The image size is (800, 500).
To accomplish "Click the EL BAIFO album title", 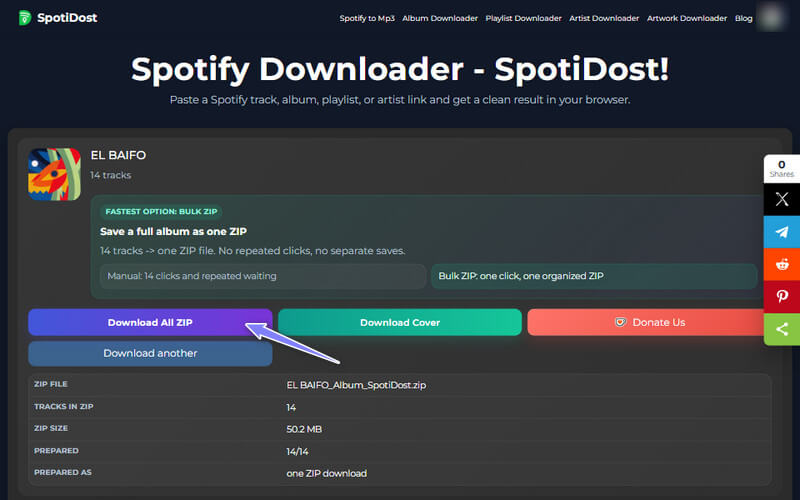I will pyautogui.click(x=118, y=155).
